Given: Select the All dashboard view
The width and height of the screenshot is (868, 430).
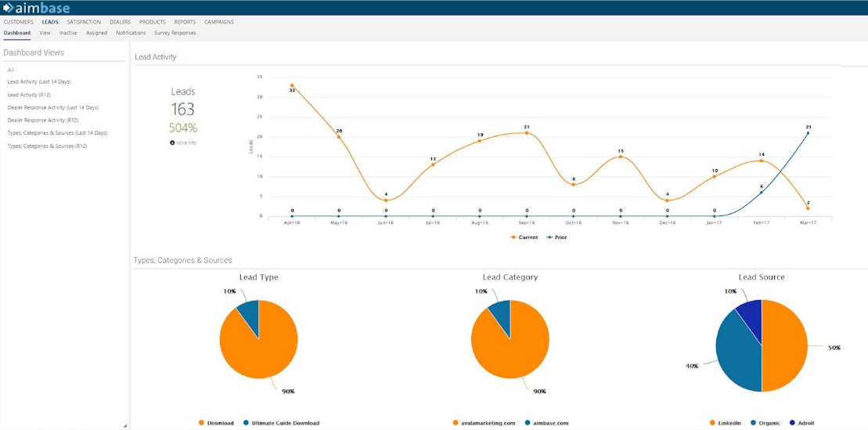Looking at the screenshot, I should (x=10, y=70).
